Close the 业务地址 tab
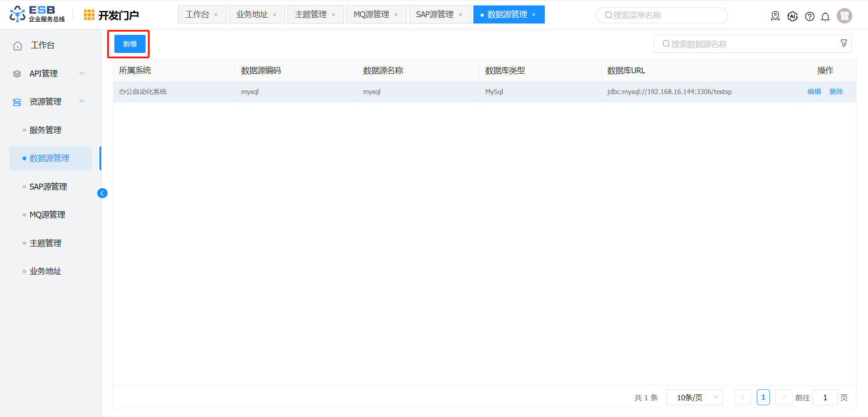Screen dimensions: 868x417 click(274, 15)
